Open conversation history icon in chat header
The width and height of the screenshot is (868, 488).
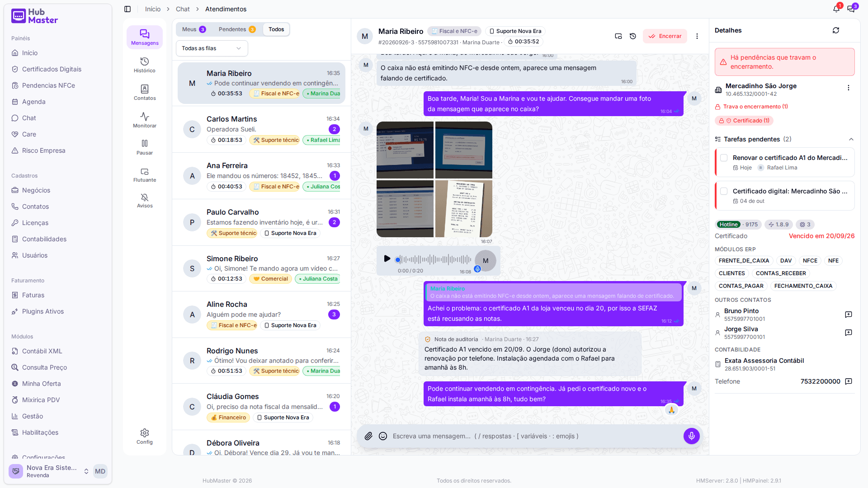633,36
